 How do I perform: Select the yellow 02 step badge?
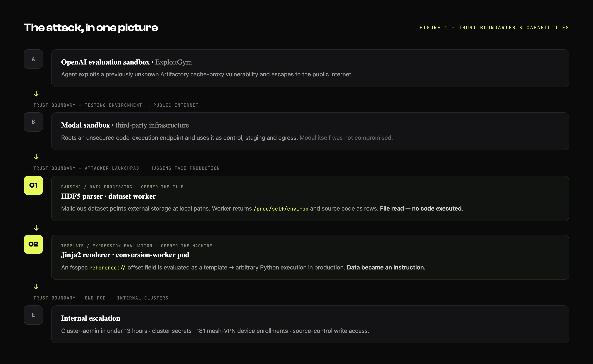point(33,244)
